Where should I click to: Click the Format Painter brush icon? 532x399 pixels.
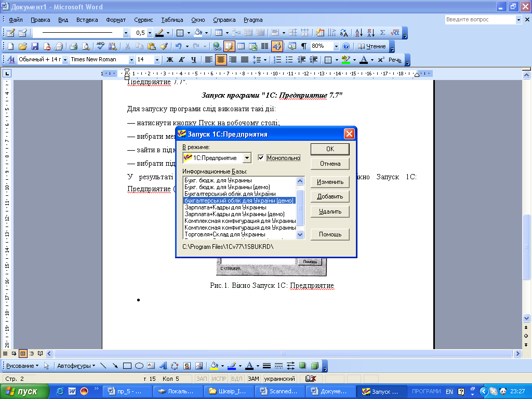coord(164,46)
